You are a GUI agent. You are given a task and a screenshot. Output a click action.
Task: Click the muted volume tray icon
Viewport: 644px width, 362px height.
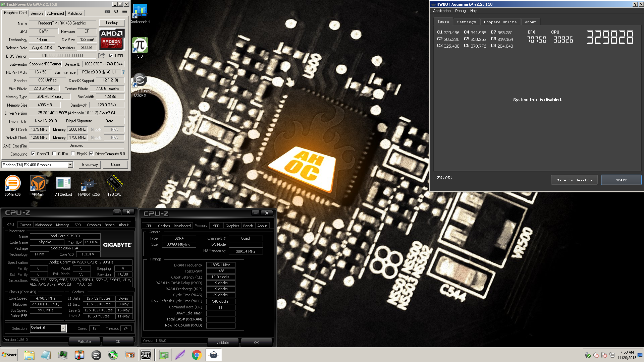click(596, 355)
